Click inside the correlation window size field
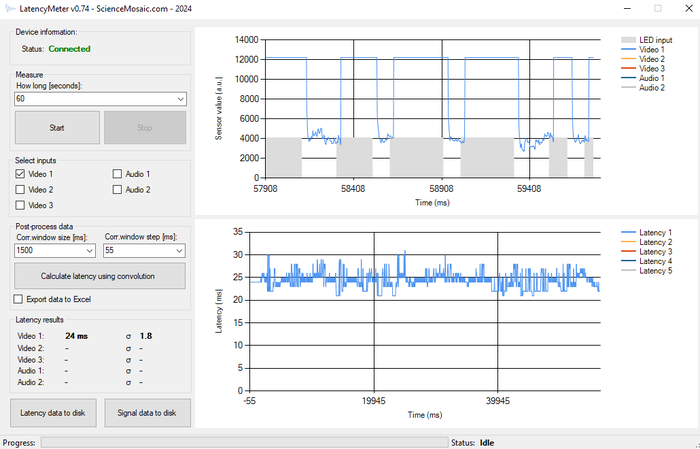 click(49, 251)
